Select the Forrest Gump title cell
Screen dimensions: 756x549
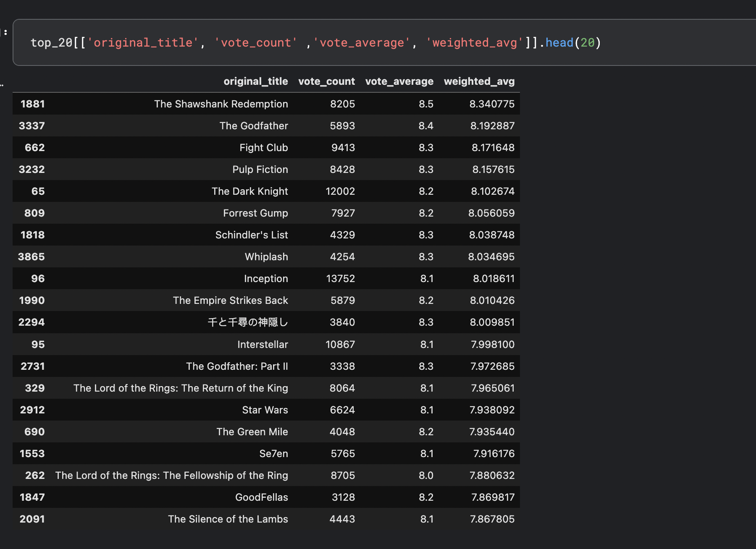point(255,213)
